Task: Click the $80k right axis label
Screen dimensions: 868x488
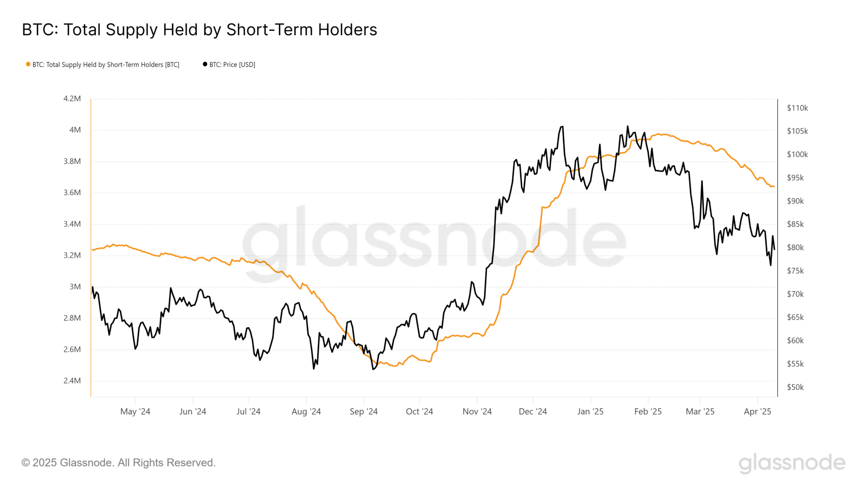Action: 795,247
